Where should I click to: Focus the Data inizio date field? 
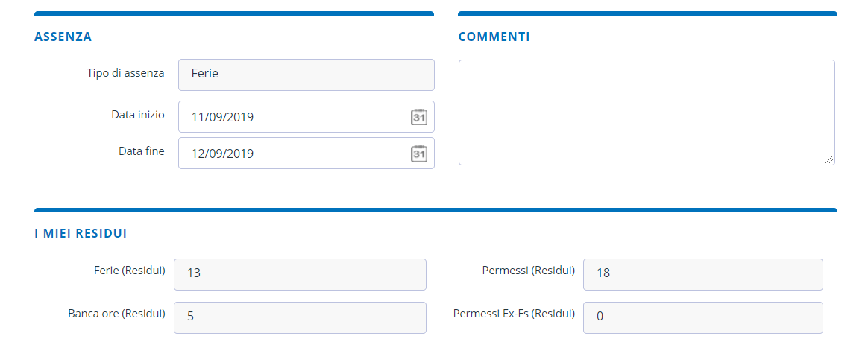click(x=306, y=117)
